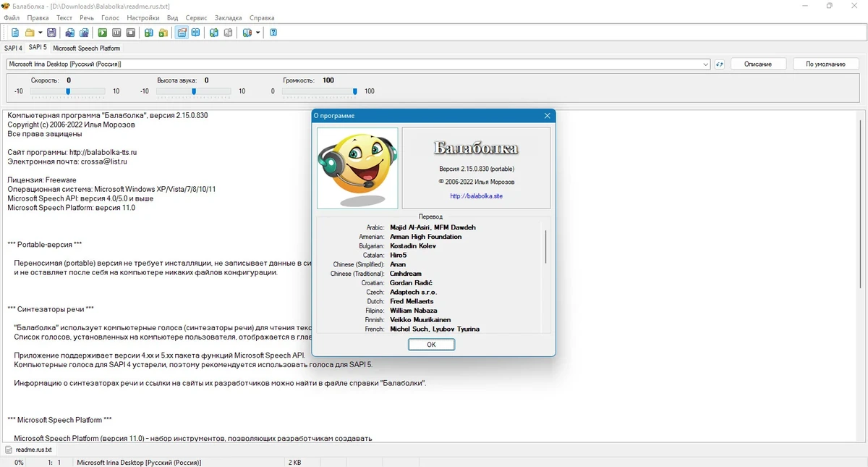Screen dimensions: 868x467
Task: Stop speech with the Stop toolbar icon
Action: point(131,33)
